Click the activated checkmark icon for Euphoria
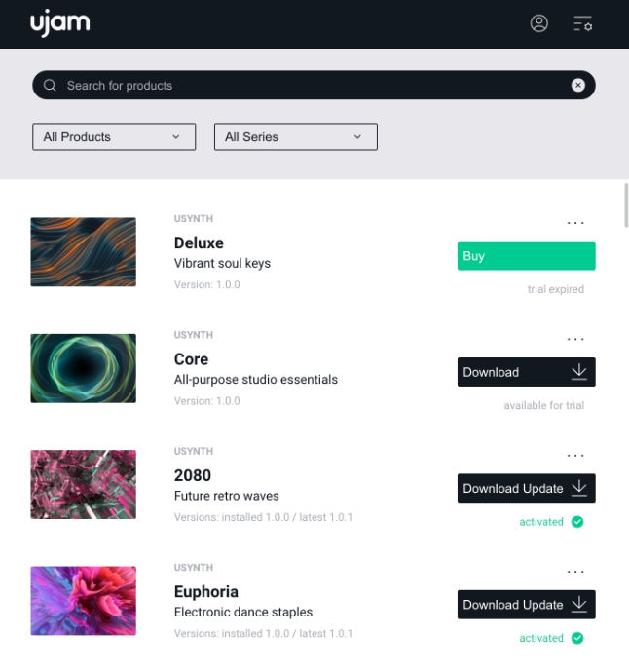 (577, 638)
